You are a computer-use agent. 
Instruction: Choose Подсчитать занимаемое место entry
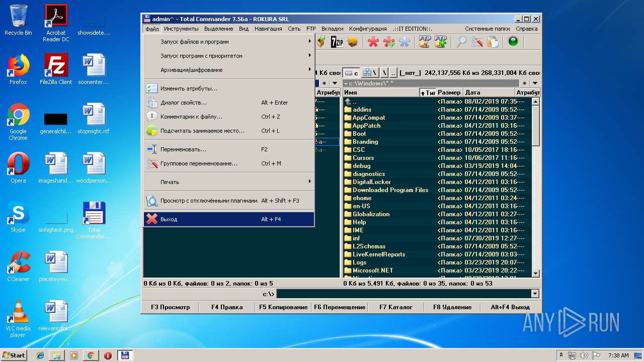[x=229, y=131]
